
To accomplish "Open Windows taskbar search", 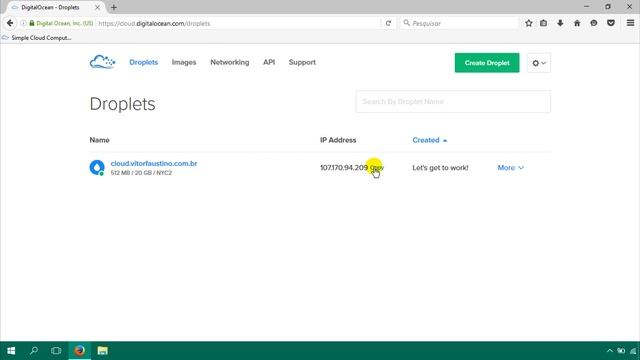I will pos(34,351).
